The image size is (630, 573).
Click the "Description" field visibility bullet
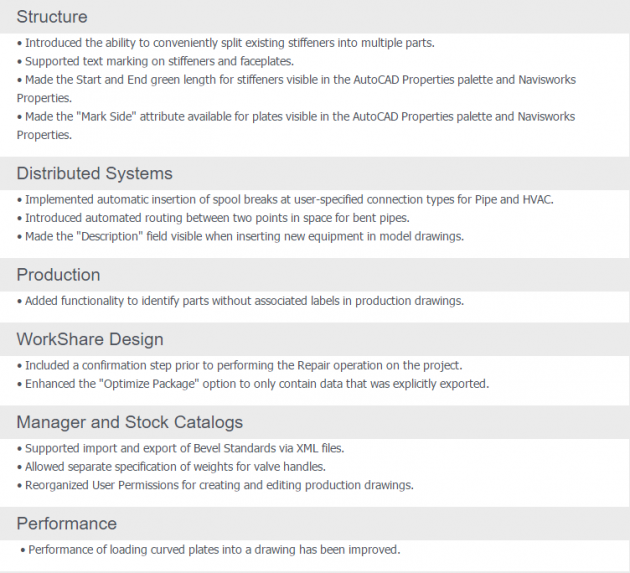240,236
